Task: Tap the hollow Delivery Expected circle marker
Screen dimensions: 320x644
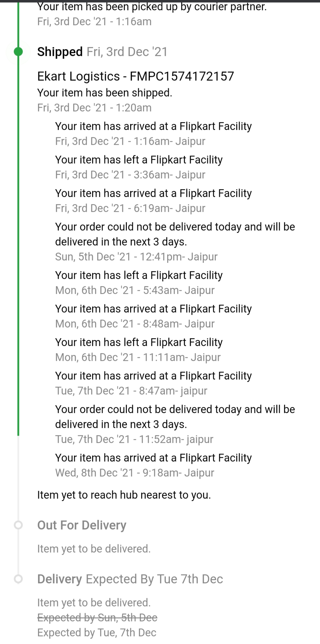Action: coord(18,579)
